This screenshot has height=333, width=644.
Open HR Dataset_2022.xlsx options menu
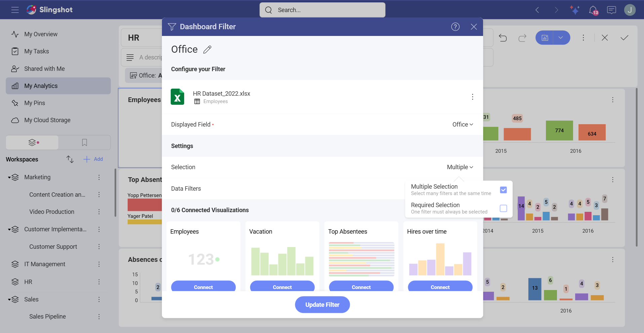472,97
